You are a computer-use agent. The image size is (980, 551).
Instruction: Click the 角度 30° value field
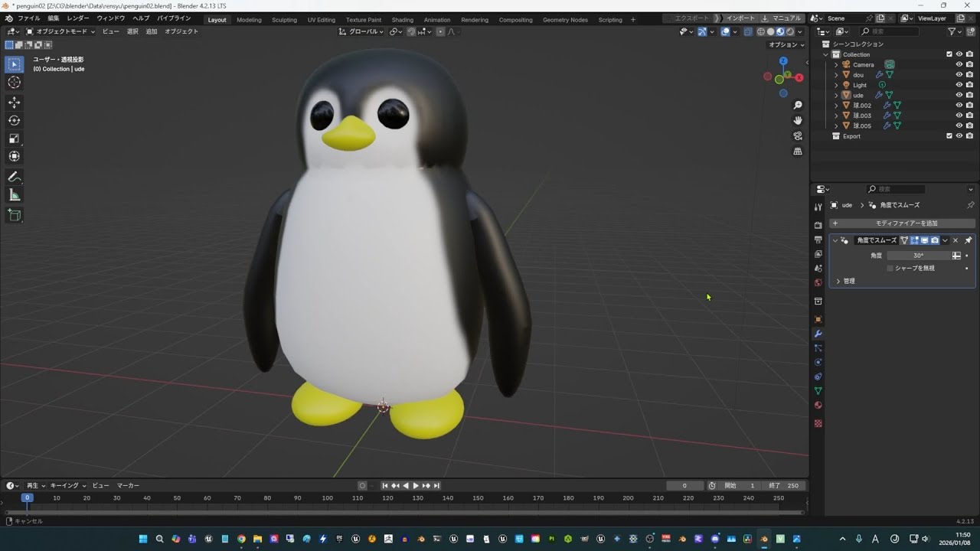click(x=919, y=256)
